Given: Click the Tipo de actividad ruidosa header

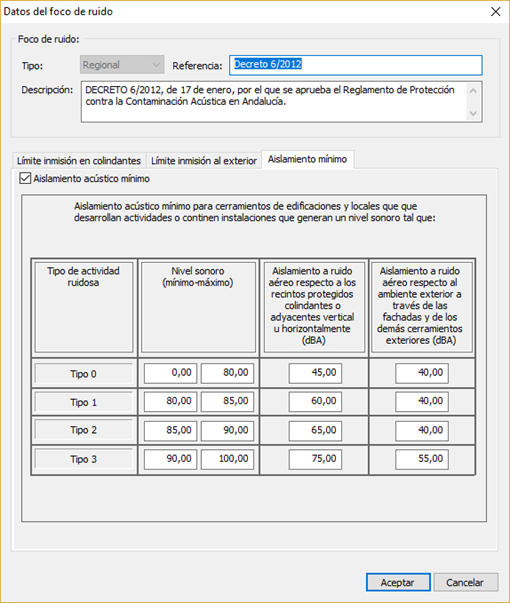Looking at the screenshot, I should click(83, 307).
